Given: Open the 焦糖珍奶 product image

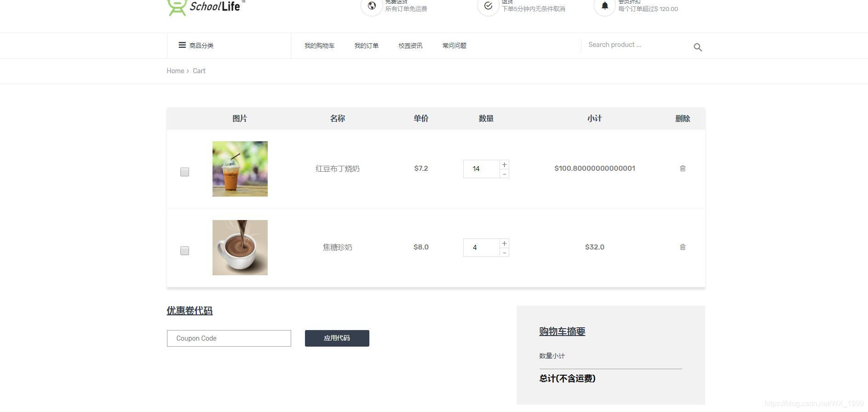Looking at the screenshot, I should (x=240, y=248).
